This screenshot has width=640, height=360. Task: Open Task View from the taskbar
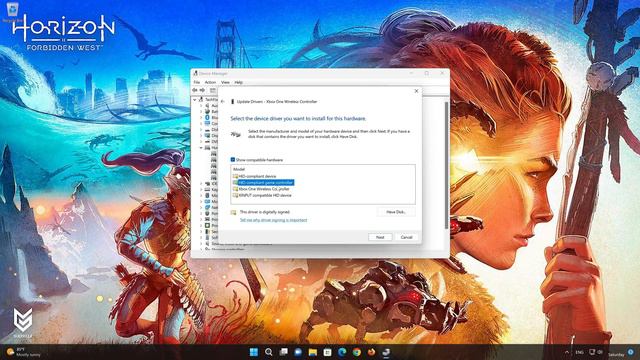tap(283, 352)
